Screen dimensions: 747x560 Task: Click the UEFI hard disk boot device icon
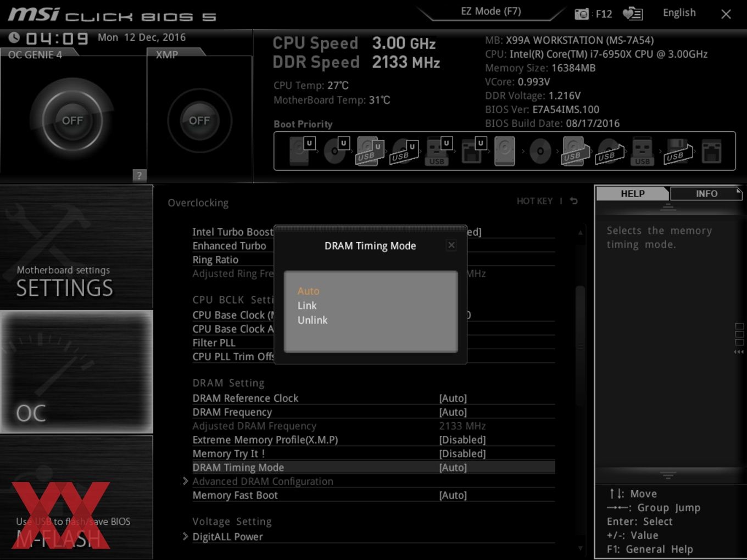click(x=301, y=151)
